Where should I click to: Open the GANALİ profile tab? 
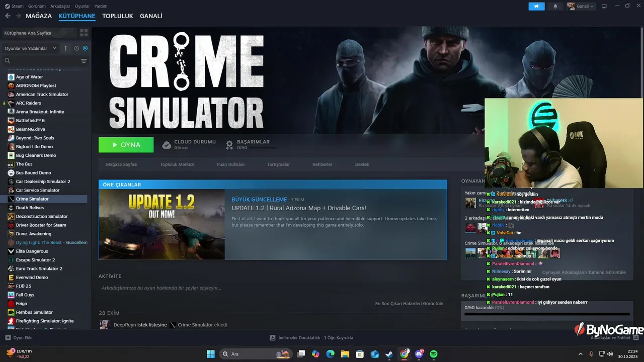[151, 16]
